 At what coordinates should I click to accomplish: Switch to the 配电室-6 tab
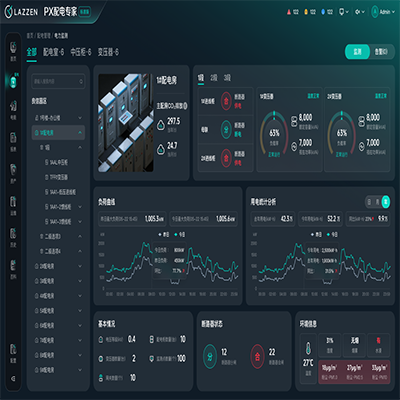click(x=53, y=52)
